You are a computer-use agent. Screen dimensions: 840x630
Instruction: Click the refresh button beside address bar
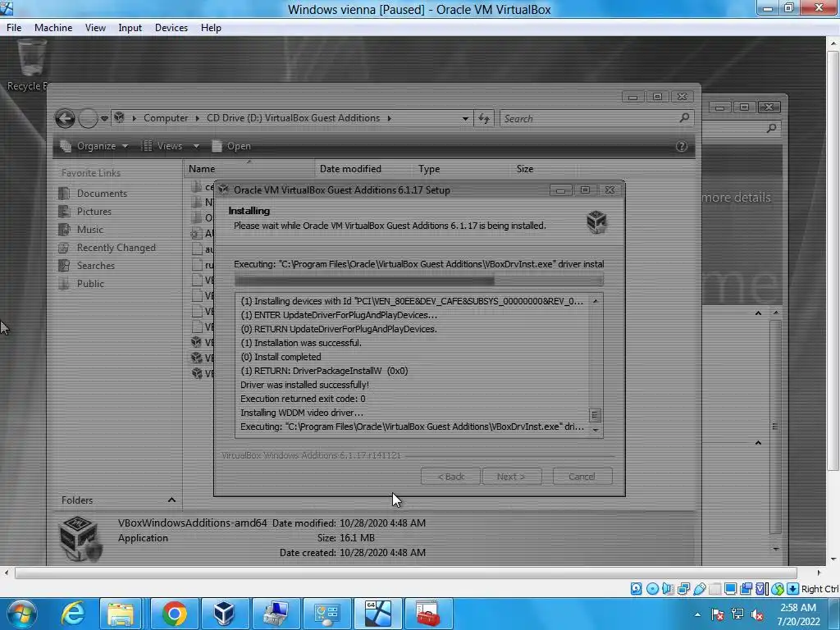point(484,118)
